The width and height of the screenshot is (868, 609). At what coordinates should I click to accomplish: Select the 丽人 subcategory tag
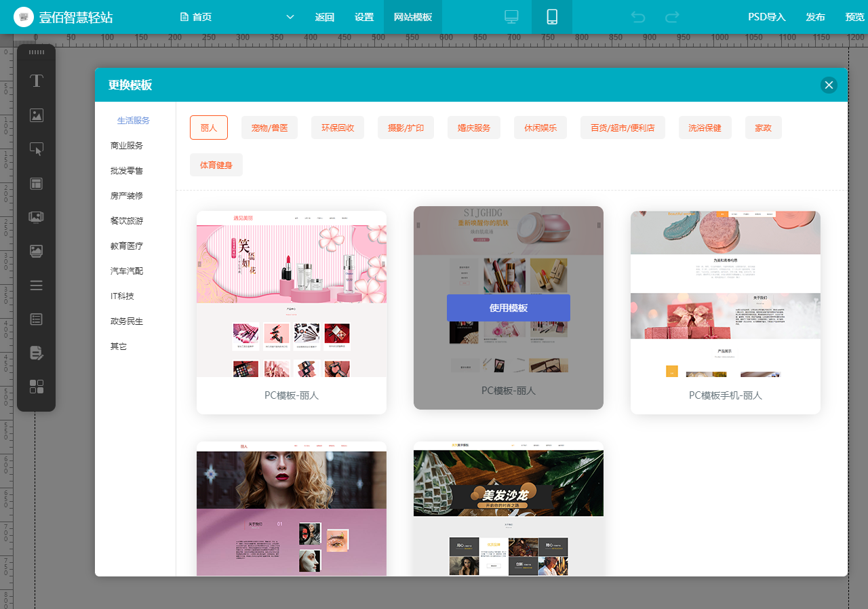(209, 127)
